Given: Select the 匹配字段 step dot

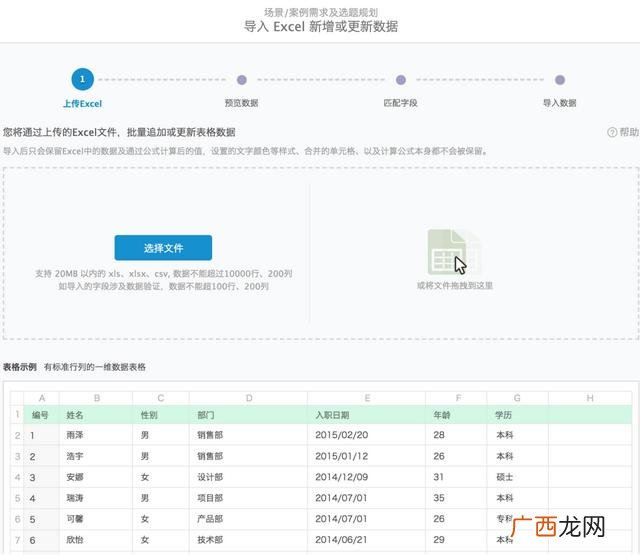Looking at the screenshot, I should [x=401, y=80].
